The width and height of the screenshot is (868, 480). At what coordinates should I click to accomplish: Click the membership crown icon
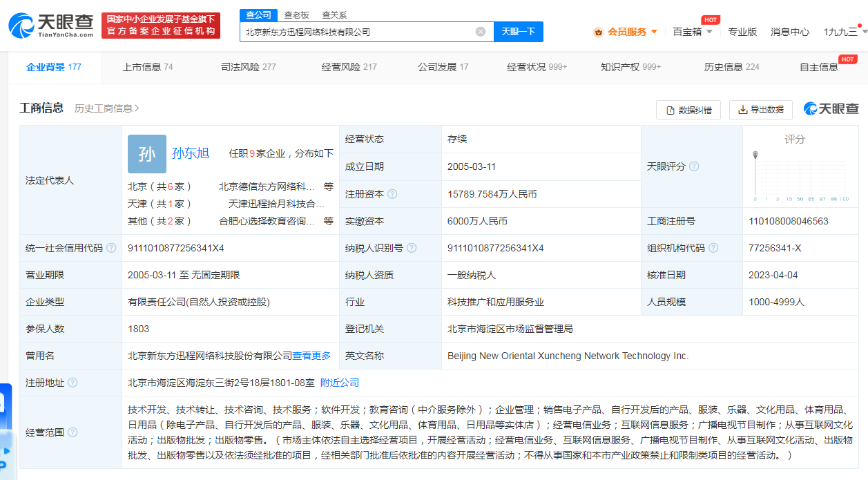tap(598, 32)
